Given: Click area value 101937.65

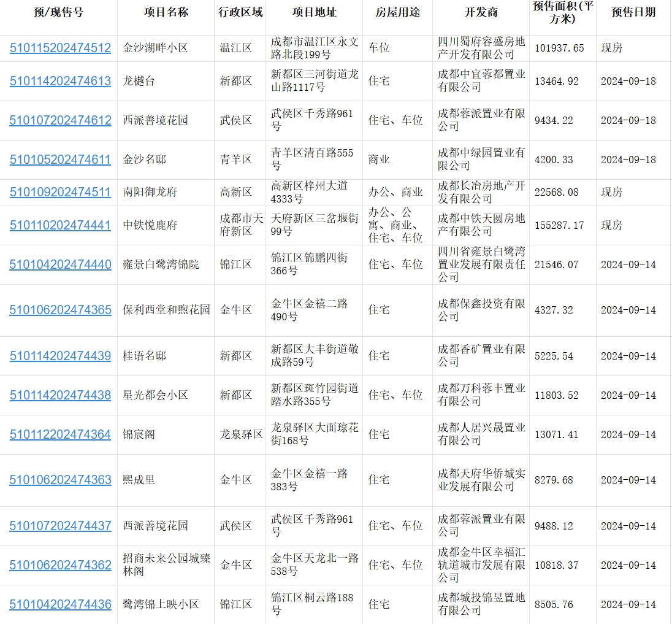Looking at the screenshot, I should point(559,48).
